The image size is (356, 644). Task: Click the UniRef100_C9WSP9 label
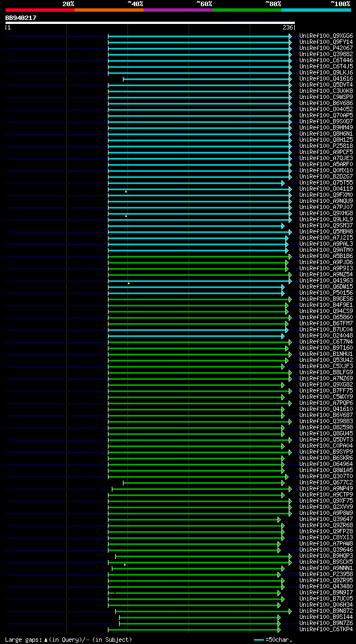tap(326, 97)
